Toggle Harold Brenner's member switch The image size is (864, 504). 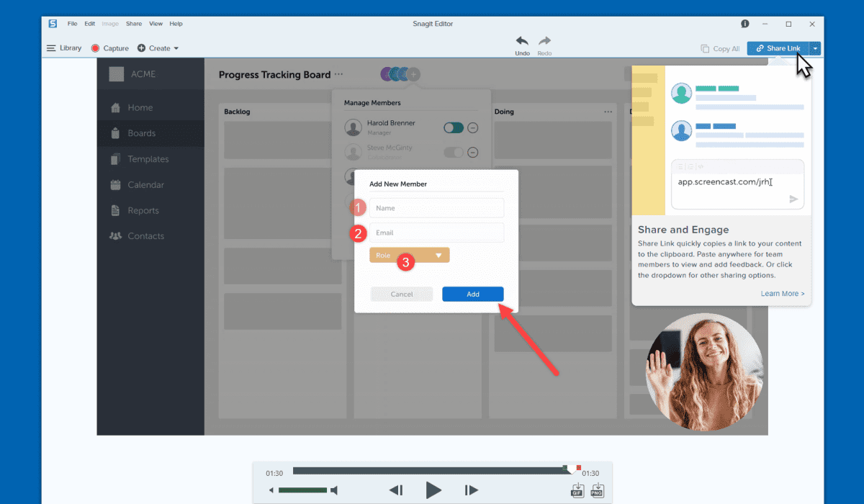click(453, 127)
